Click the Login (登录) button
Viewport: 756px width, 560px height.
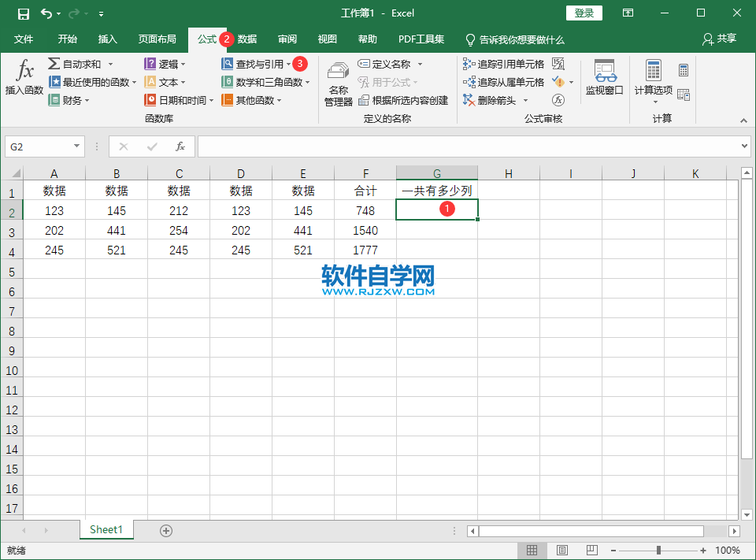pos(584,13)
